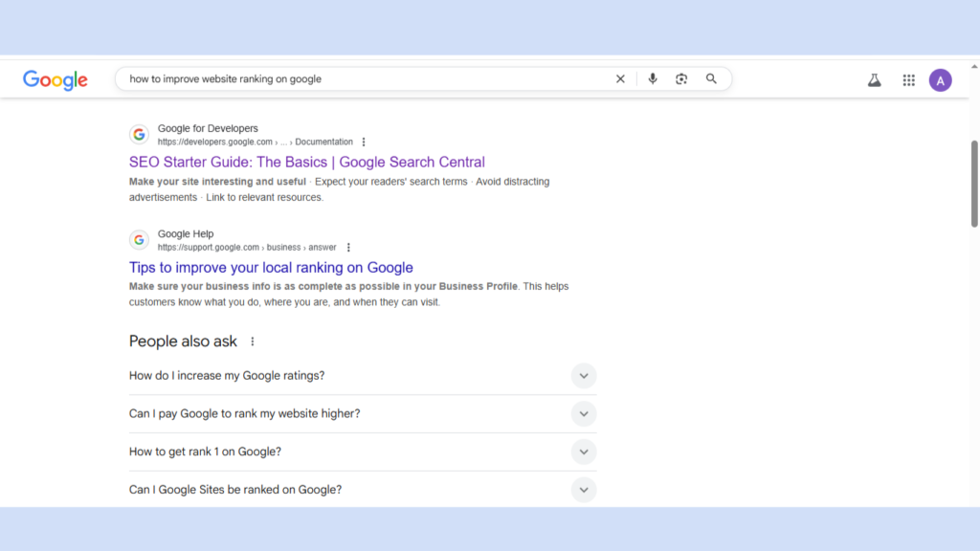The width and height of the screenshot is (980, 551).
Task: Click the page vertical scrollbar thumb
Action: click(973, 184)
